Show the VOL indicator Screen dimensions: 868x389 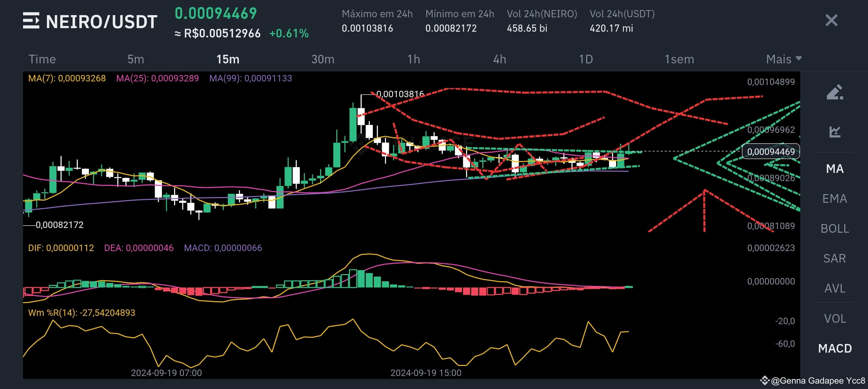(834, 318)
